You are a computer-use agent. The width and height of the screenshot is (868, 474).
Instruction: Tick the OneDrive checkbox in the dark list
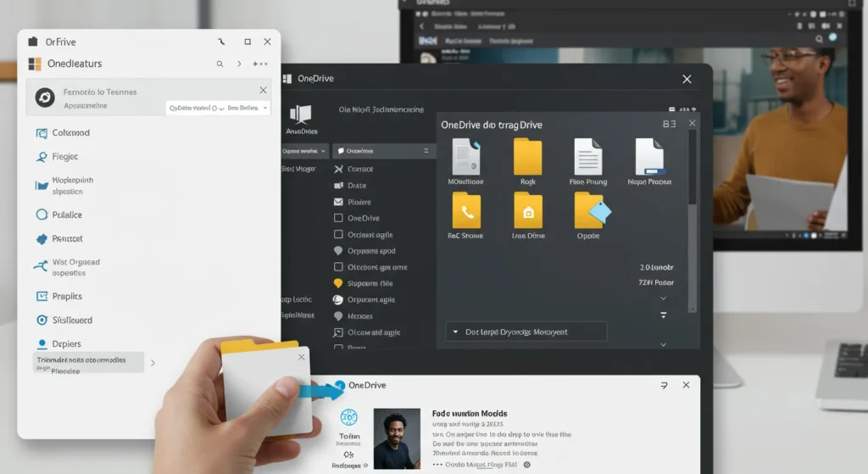[338, 218]
